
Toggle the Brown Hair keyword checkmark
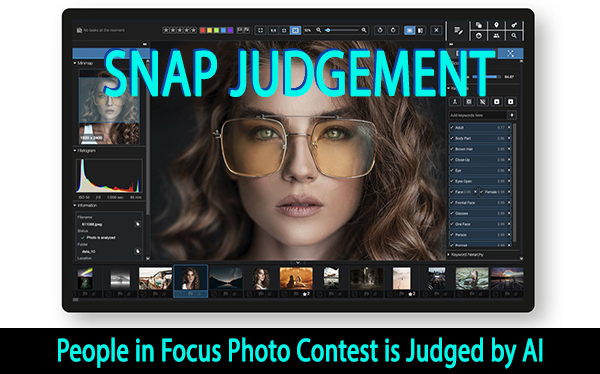tap(452, 149)
